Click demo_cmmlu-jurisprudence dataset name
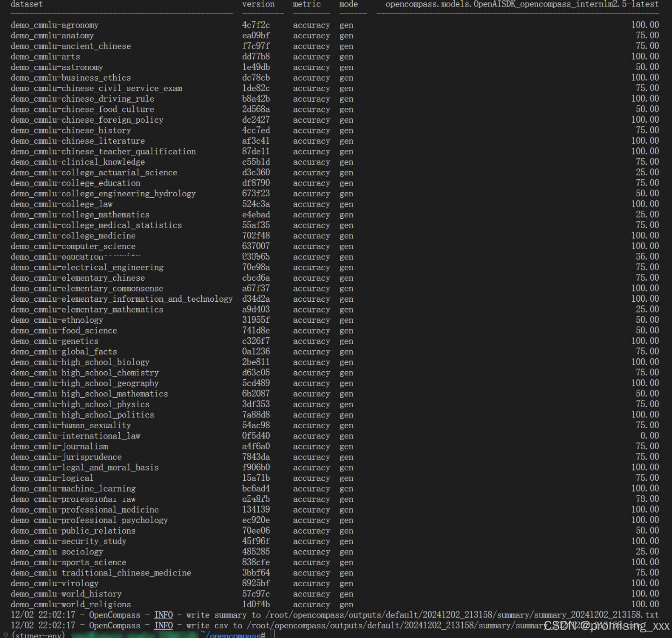Image resolution: width=672 pixels, height=638 pixels. click(66, 457)
